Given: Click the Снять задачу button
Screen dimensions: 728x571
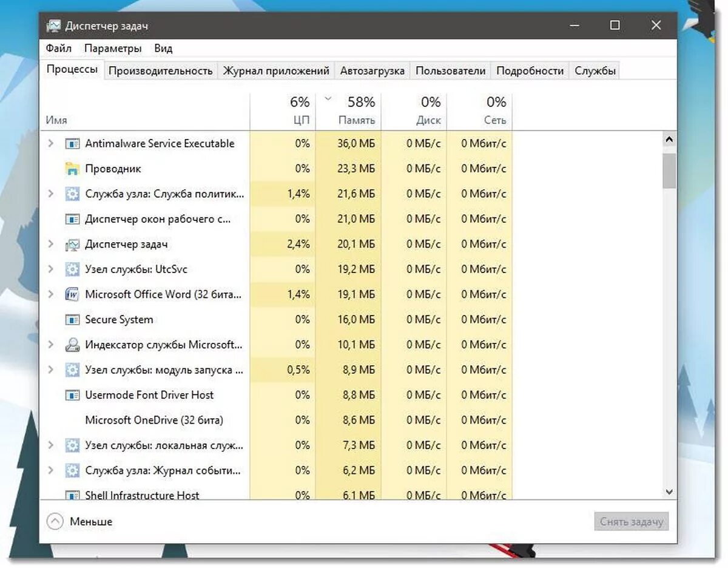Looking at the screenshot, I should tap(632, 521).
